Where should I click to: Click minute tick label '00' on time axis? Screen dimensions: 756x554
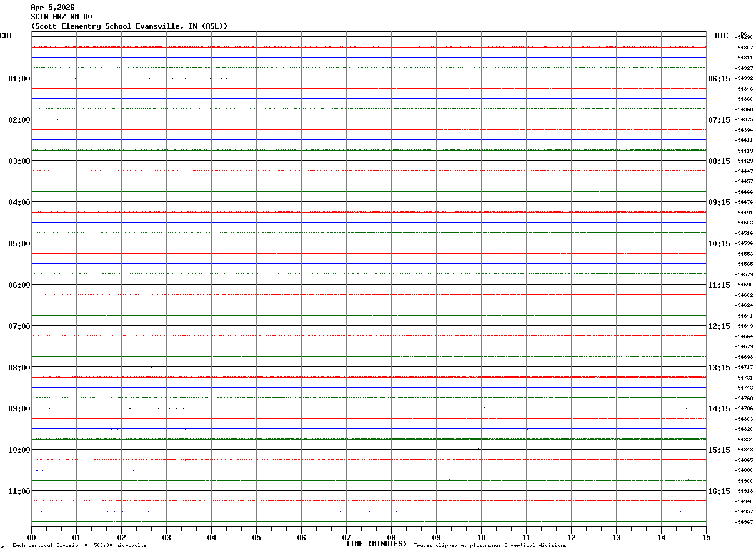pyautogui.click(x=32, y=538)
